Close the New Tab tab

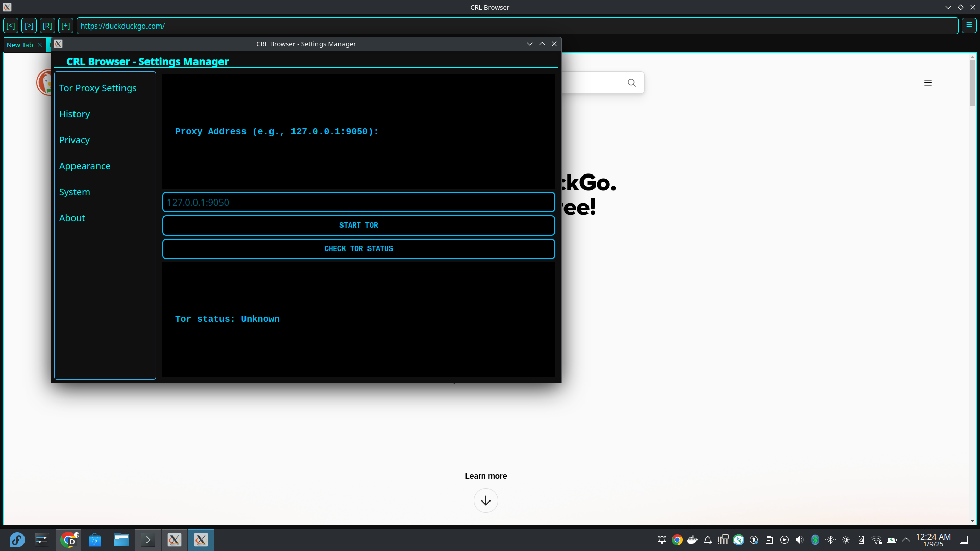point(40,45)
